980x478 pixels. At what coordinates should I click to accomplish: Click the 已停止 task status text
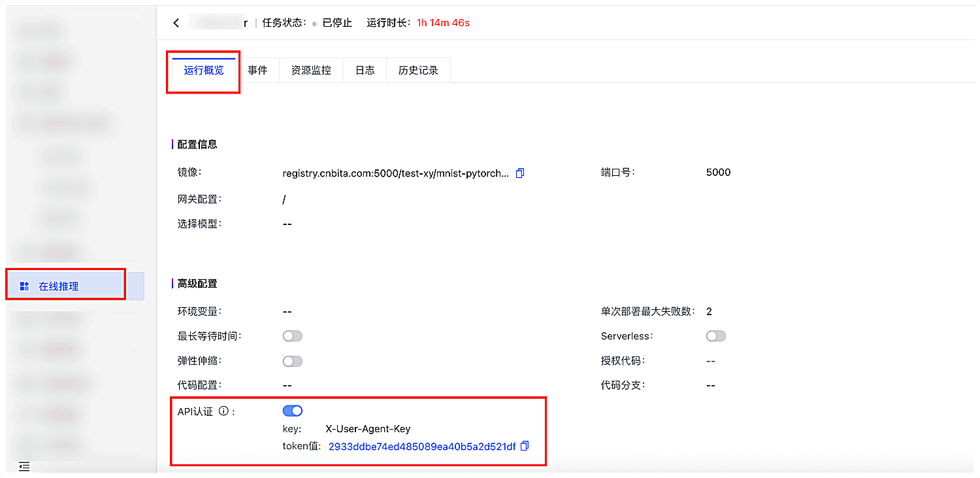pyautogui.click(x=337, y=23)
